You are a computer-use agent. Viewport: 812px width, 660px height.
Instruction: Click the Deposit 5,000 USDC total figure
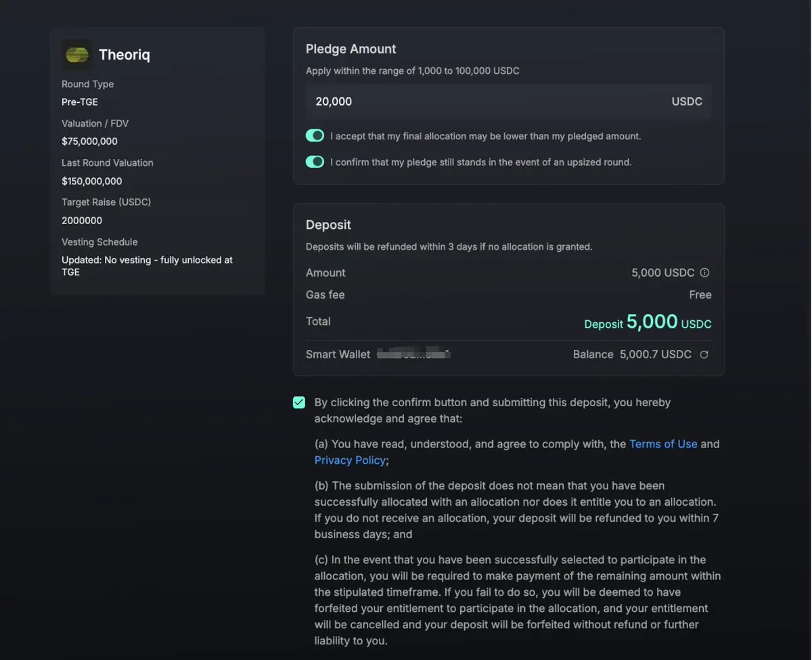648,322
